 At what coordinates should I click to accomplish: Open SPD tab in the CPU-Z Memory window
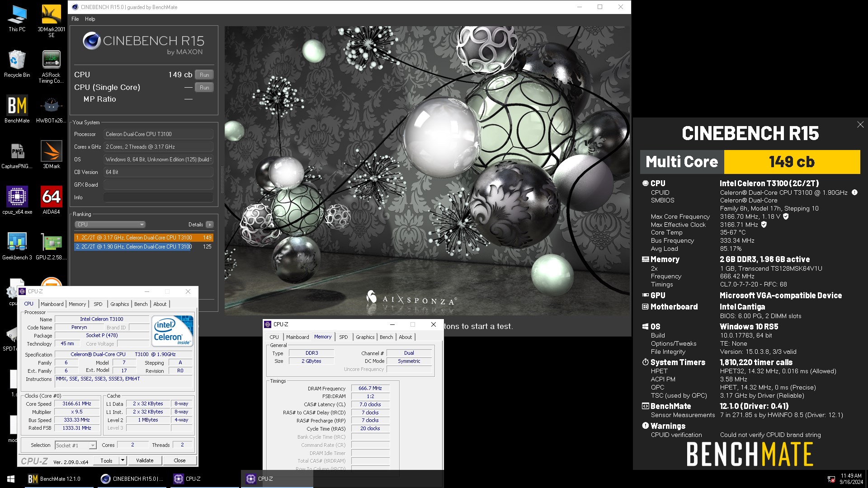tap(344, 337)
